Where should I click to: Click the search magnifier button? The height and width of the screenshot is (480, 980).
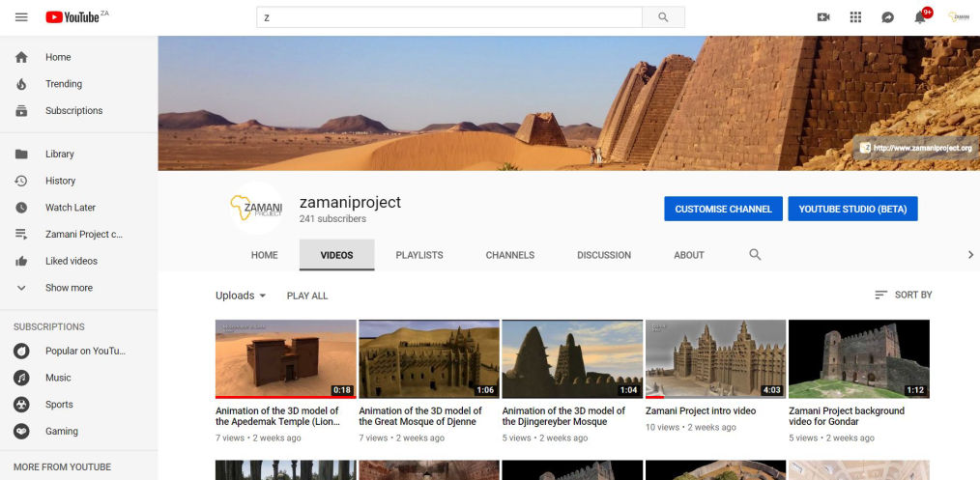(x=663, y=17)
